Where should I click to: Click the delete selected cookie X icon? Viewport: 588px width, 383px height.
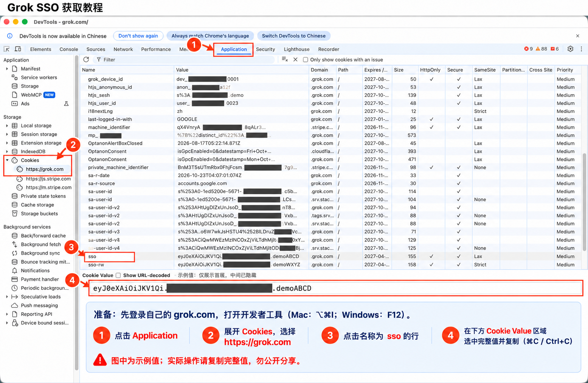(295, 59)
